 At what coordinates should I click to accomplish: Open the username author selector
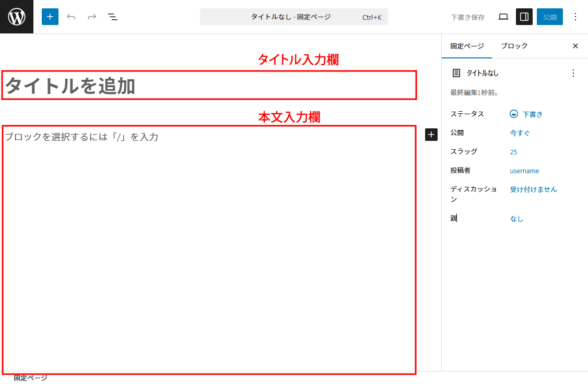point(524,171)
